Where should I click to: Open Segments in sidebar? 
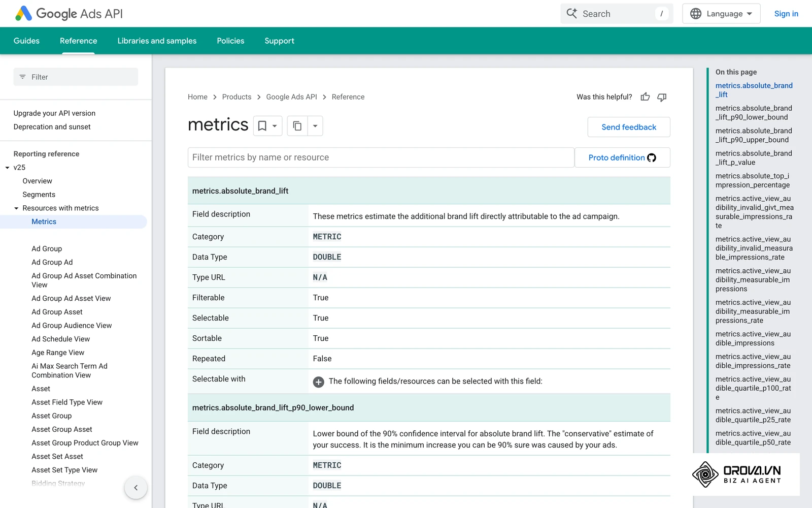(39, 195)
